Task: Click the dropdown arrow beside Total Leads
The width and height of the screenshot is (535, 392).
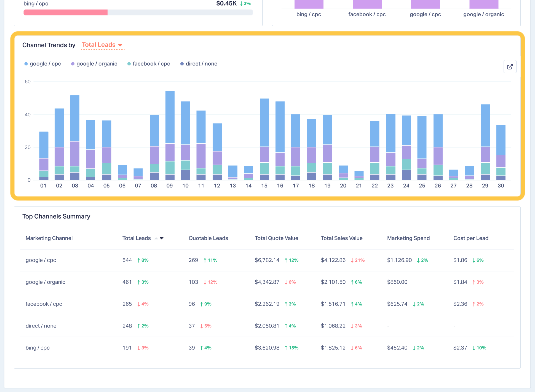Action: [x=120, y=45]
